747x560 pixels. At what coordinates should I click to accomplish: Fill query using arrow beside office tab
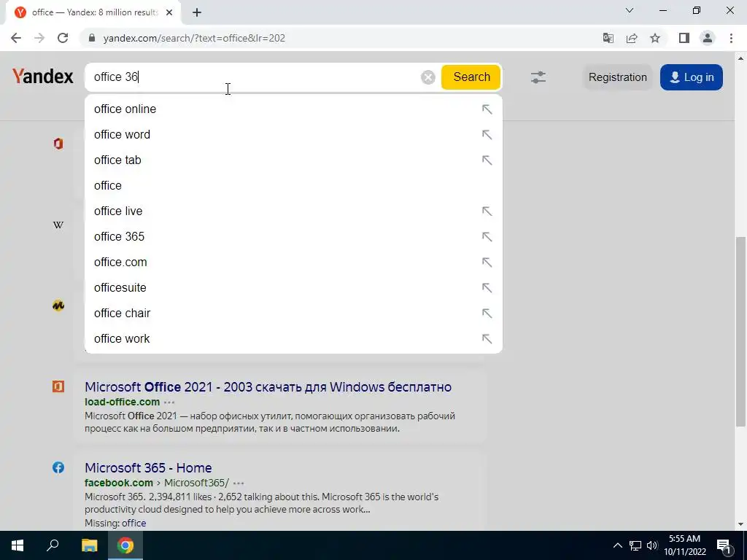pyautogui.click(x=487, y=160)
